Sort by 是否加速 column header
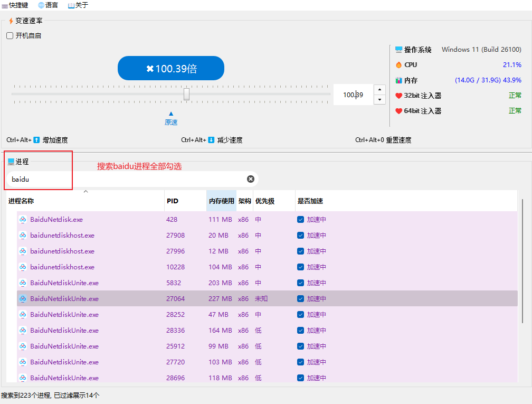Screen dimensions: 532x404 click(406, 201)
